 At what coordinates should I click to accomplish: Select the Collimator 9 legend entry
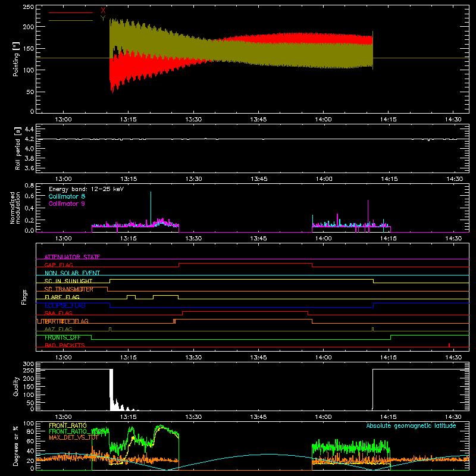point(67,203)
